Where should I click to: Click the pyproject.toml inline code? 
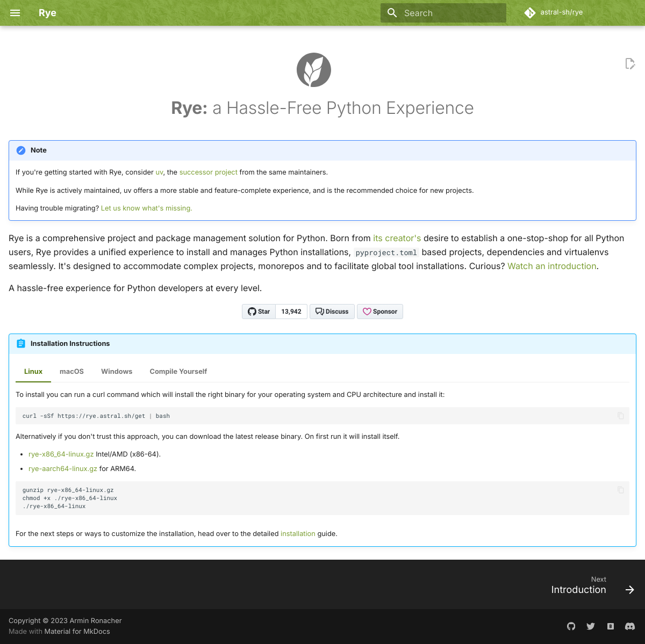click(386, 252)
